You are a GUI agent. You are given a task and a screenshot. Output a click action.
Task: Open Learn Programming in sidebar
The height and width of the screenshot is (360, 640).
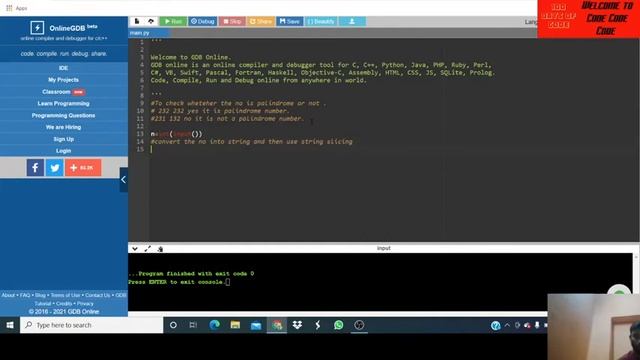click(x=63, y=104)
